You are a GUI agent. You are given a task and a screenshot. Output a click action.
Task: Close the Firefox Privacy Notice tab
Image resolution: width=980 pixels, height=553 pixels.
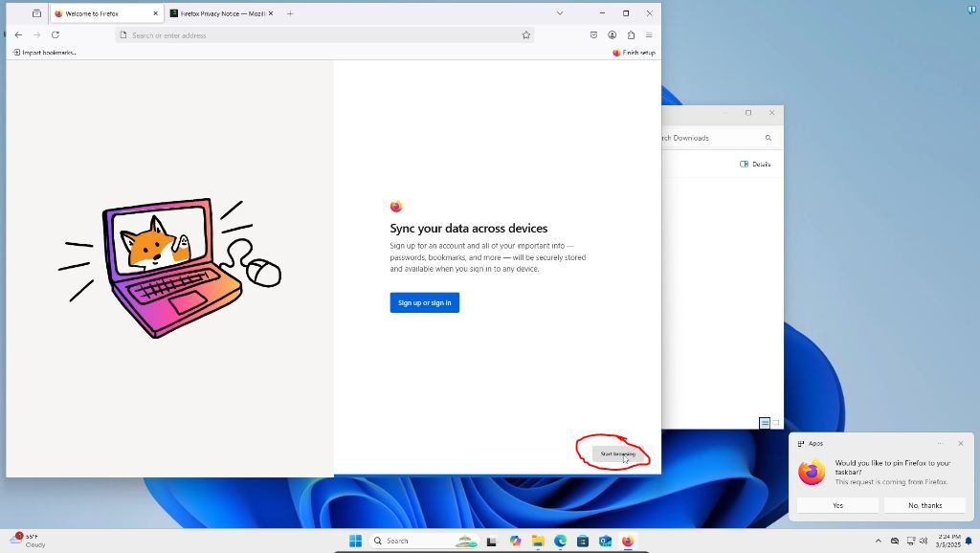tap(271, 13)
